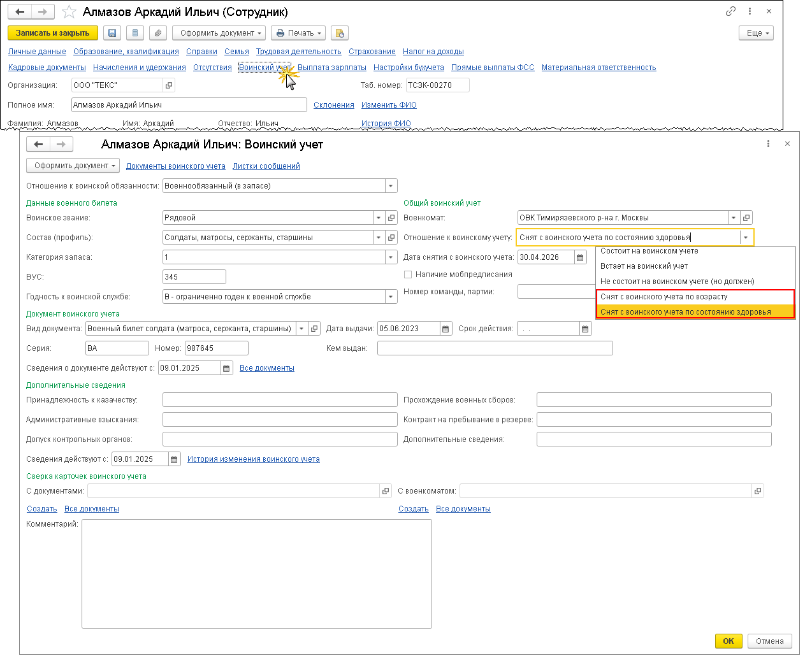
Task: Open История изменения воинского учета link
Action: pos(254,459)
